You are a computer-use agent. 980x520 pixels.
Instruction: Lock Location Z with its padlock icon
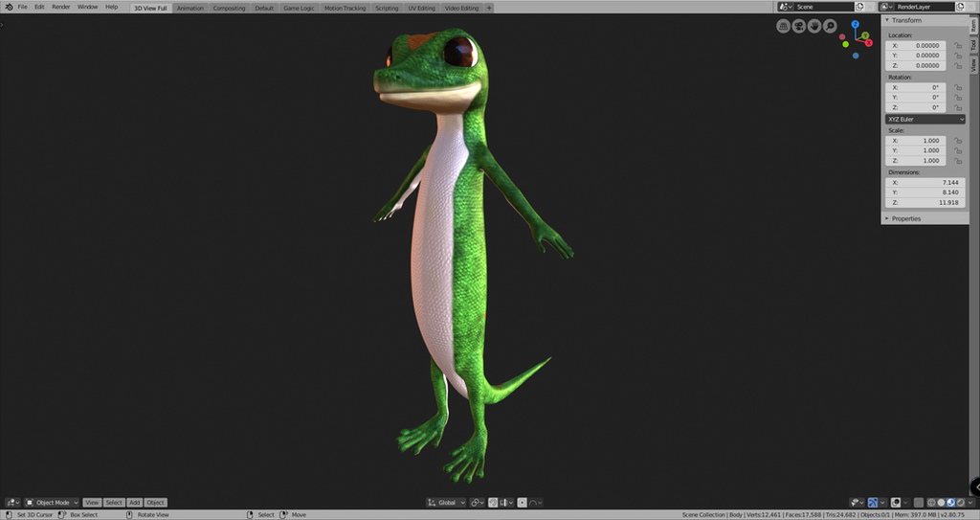pos(958,66)
